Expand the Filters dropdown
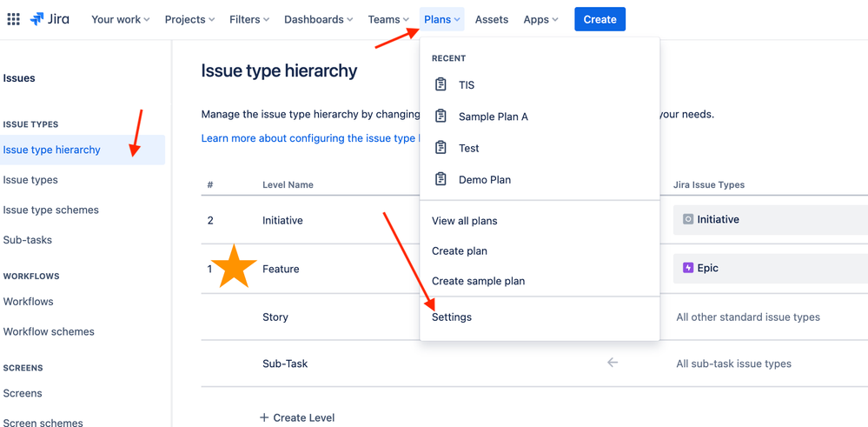Screen dimensions: 868x427 pyautogui.click(x=249, y=19)
